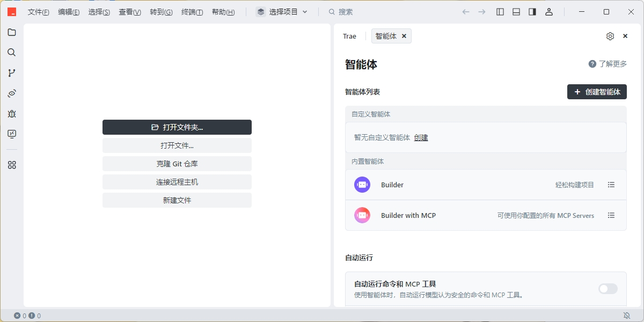Close the 智能体 tab
Viewport: 644px width, 322px height.
point(404,36)
